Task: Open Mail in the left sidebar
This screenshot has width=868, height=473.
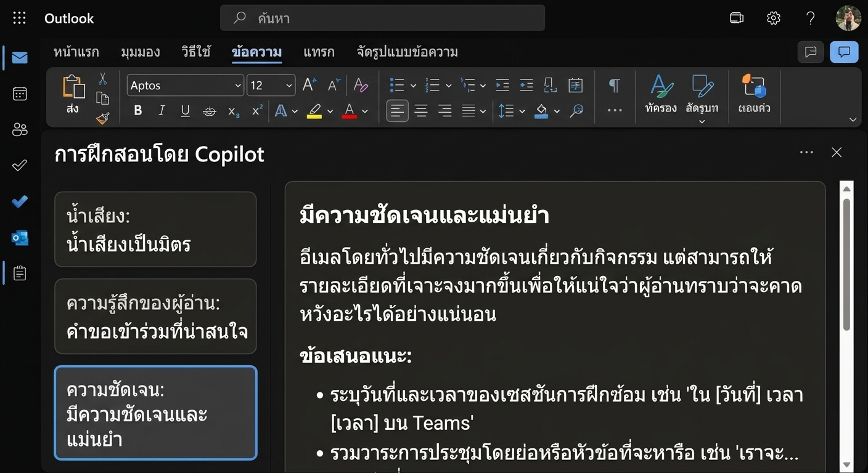Action: pos(20,58)
